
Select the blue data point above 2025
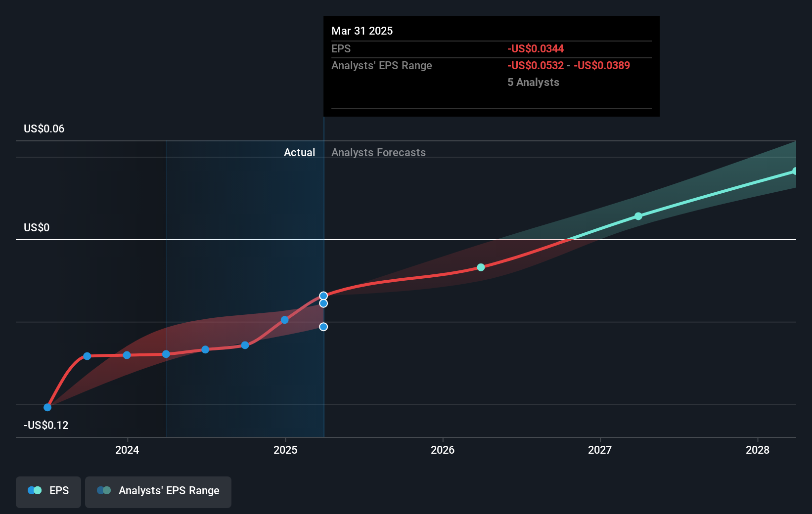[284, 320]
